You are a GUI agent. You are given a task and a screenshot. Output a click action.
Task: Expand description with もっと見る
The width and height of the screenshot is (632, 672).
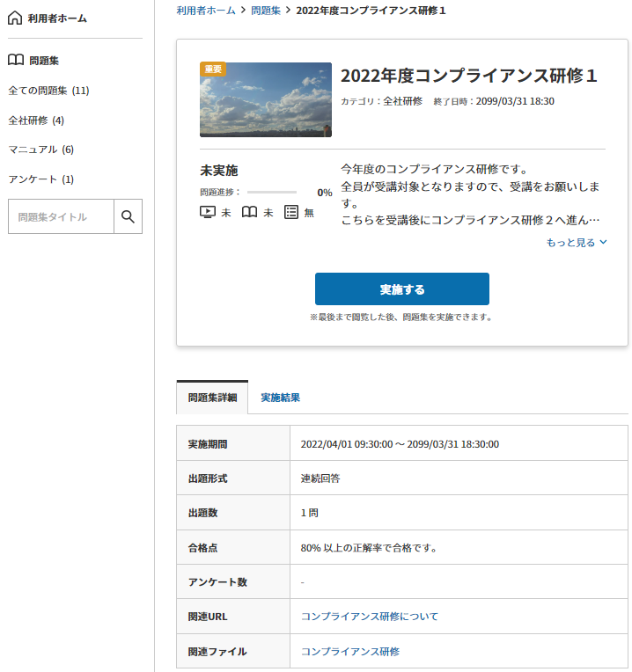tap(577, 243)
